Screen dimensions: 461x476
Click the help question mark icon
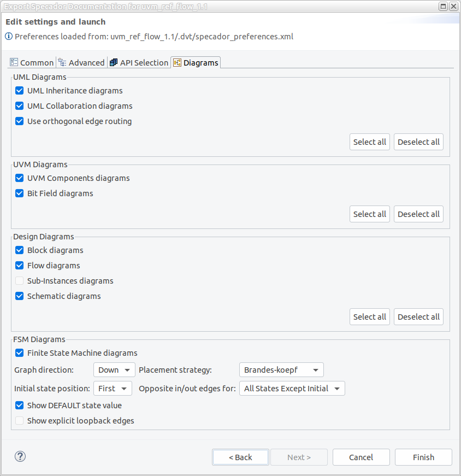click(x=20, y=456)
